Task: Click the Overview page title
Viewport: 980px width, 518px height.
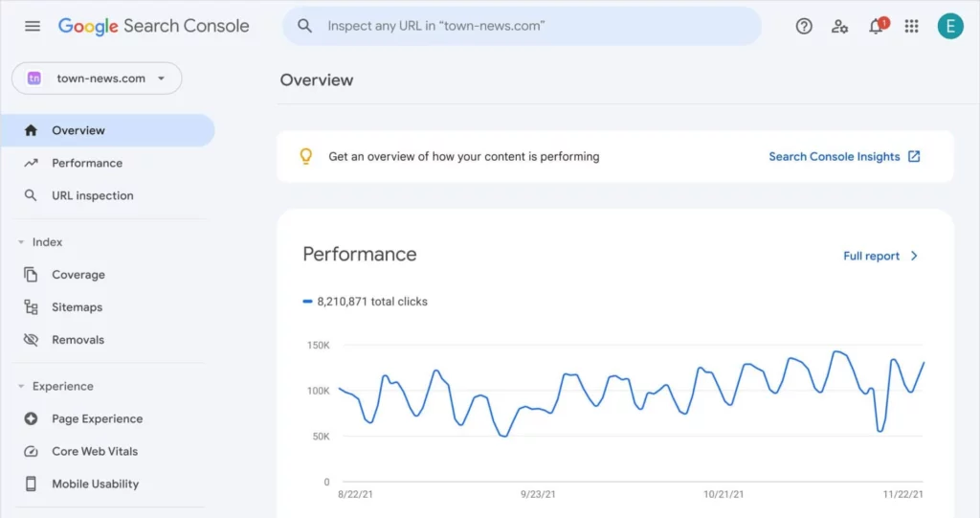Action: (317, 80)
